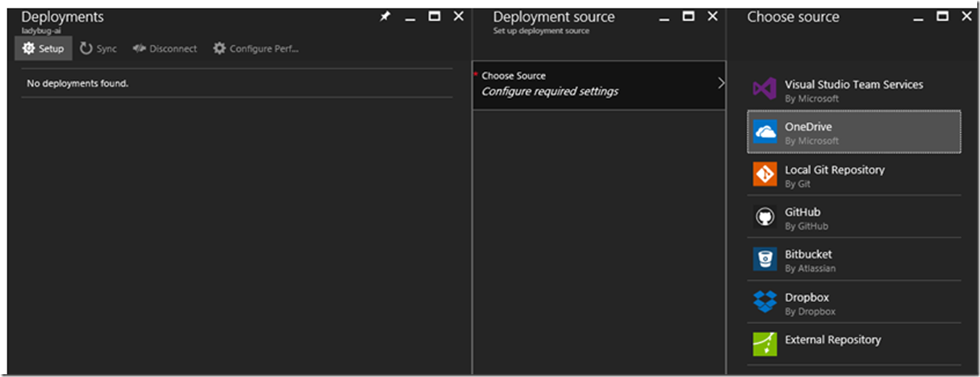Pin the Deployments blade
Image resolution: width=980 pixels, height=377 pixels.
coord(385,16)
